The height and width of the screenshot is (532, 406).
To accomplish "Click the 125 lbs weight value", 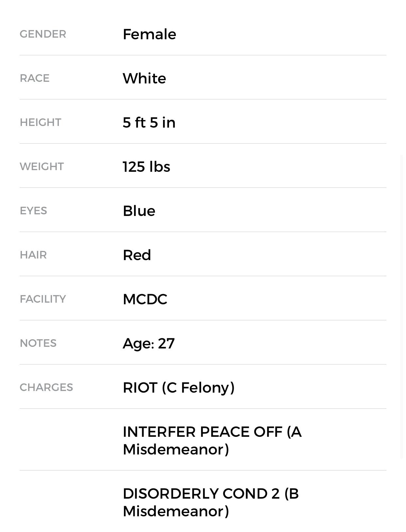I will 146,167.
